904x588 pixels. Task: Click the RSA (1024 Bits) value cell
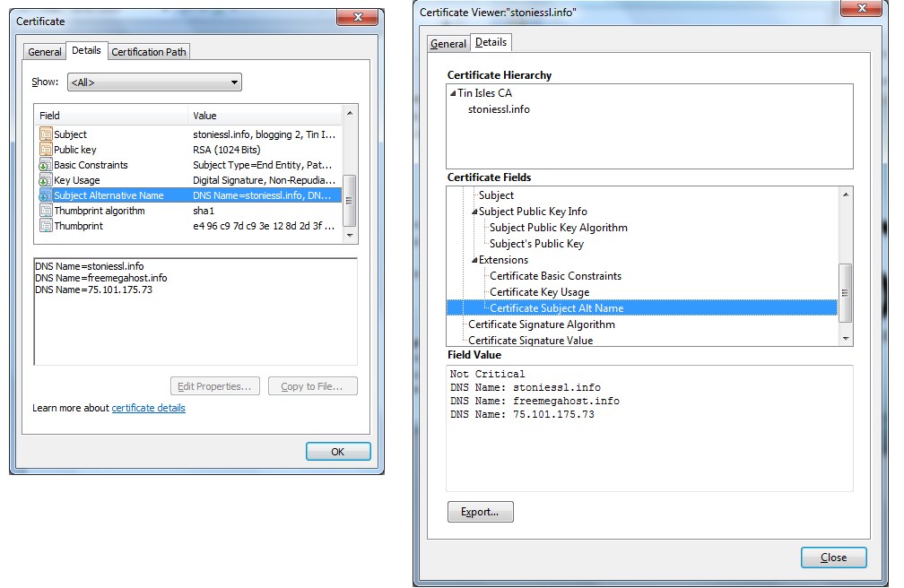[227, 150]
